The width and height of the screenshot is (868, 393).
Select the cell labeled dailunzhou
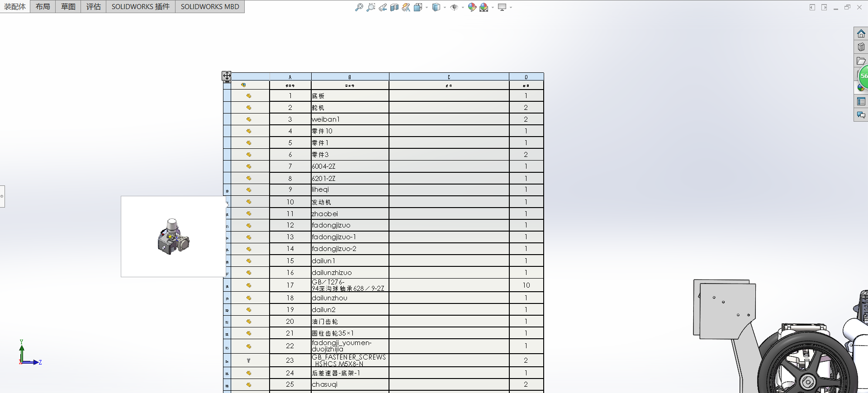coord(350,298)
